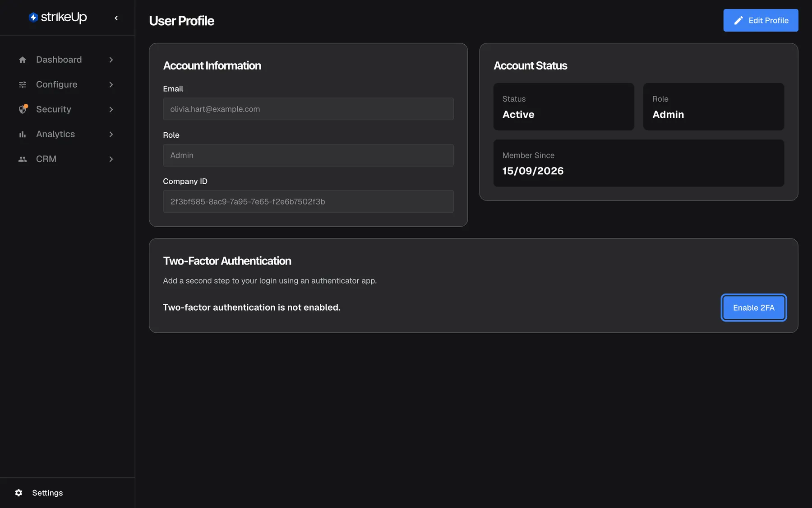Click the Two-Factor Authentication heading
The width and height of the screenshot is (812, 508).
[227, 261]
